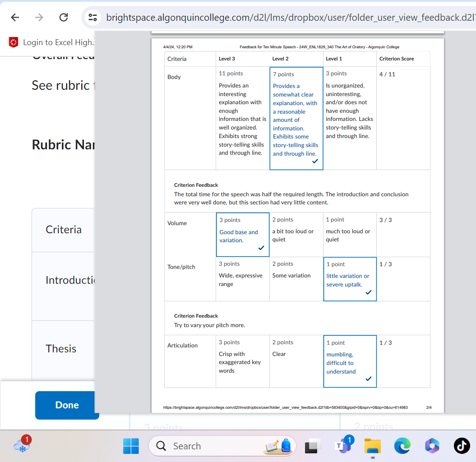Click 'much too loud or quiet' cell
Screen dimensions: 476x462
[x=348, y=235]
